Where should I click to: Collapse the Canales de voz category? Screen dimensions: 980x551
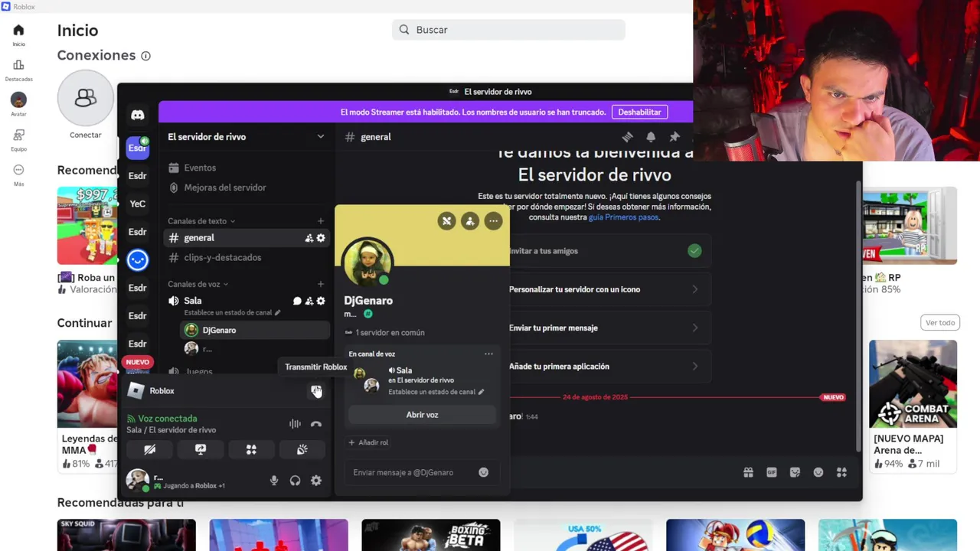(x=198, y=284)
